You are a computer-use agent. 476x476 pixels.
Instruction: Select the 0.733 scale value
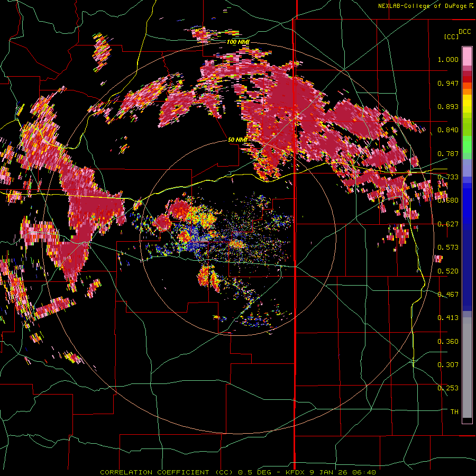coord(448,177)
